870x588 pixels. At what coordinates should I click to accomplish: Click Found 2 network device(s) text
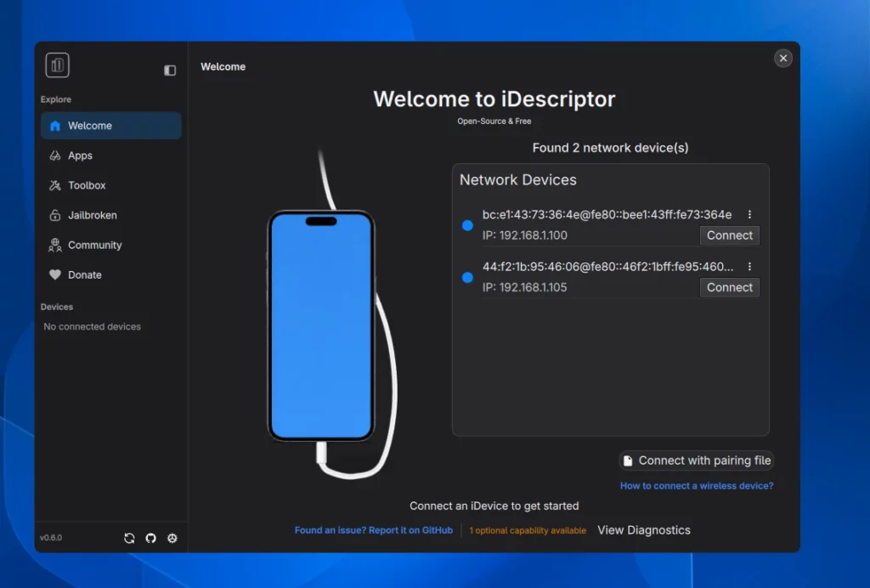tap(610, 148)
